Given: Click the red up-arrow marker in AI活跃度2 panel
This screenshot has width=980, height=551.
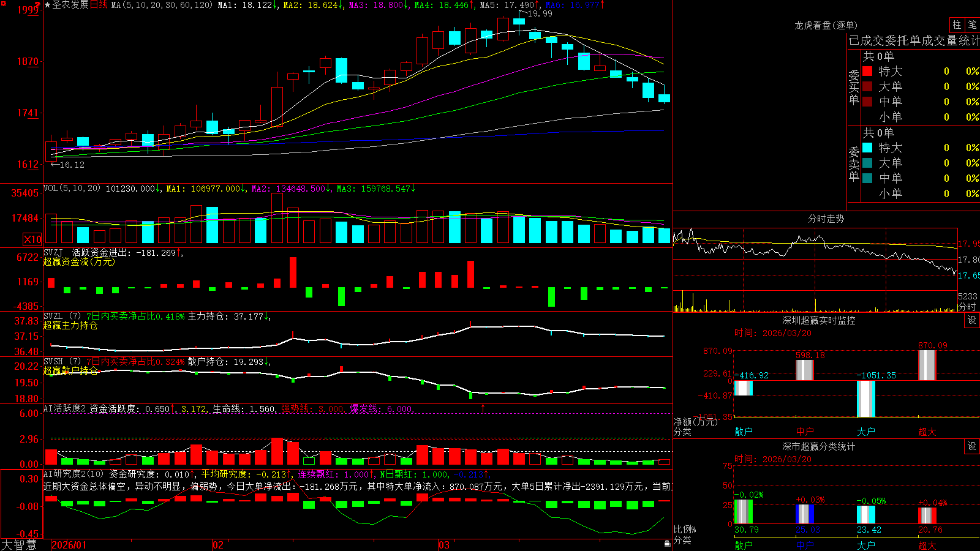Looking at the screenshot, I should click(483, 408).
